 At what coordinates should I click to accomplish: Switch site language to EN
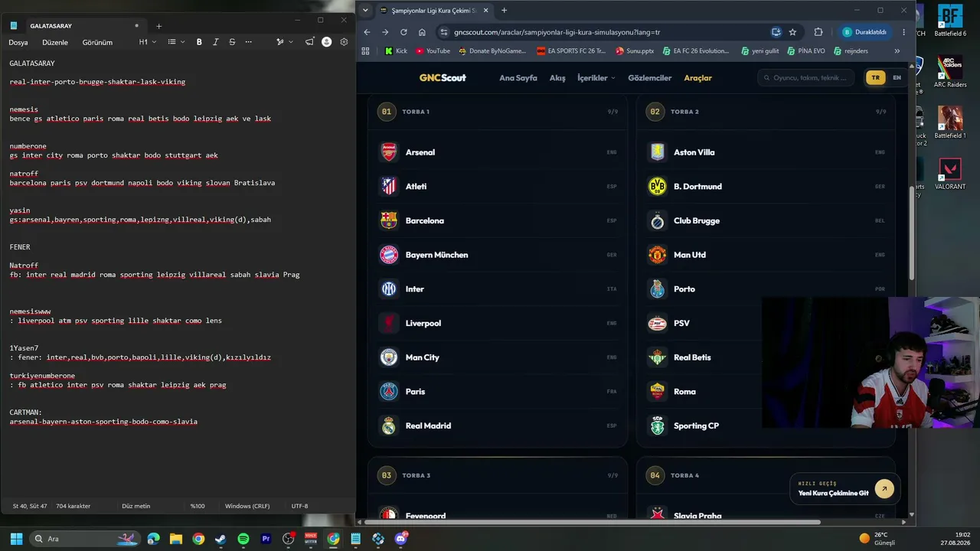(x=897, y=77)
